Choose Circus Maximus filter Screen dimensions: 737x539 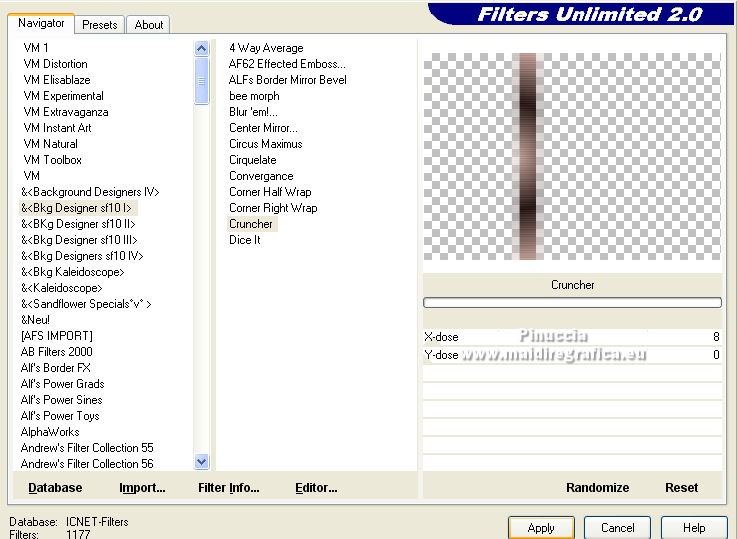266,143
